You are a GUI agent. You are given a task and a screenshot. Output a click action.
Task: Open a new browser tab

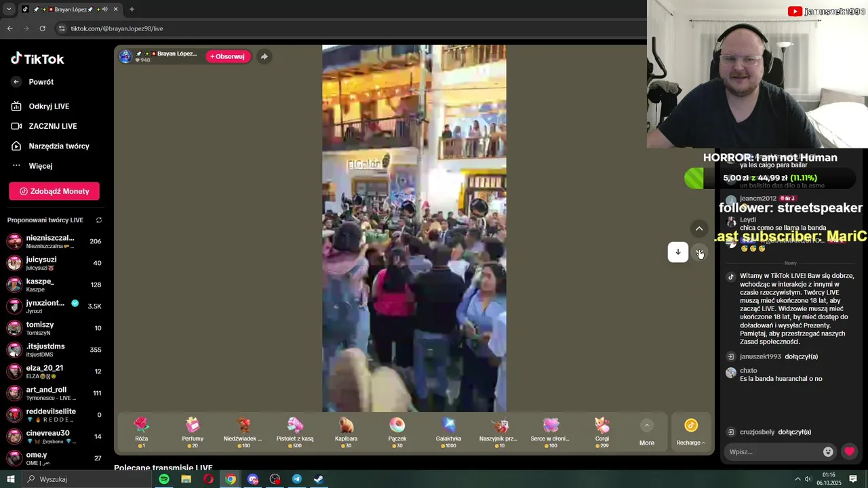(x=132, y=9)
